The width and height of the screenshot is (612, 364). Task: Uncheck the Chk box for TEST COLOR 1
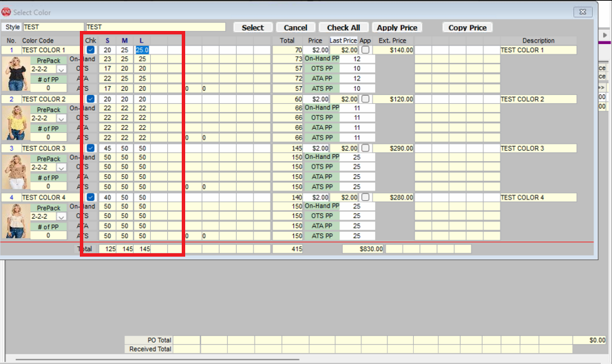click(91, 50)
